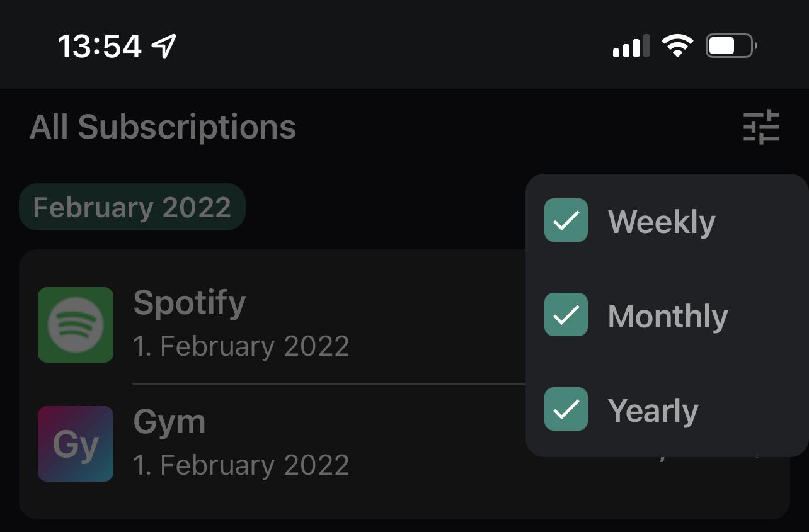809x532 pixels.
Task: Tap the Gym 1. February 2022 date
Action: [241, 465]
